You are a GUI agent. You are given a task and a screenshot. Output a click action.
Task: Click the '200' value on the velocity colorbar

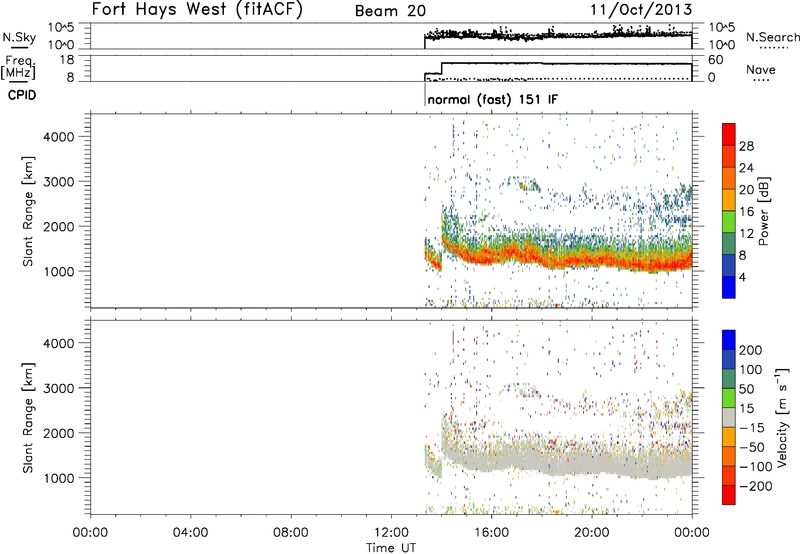pos(751,350)
